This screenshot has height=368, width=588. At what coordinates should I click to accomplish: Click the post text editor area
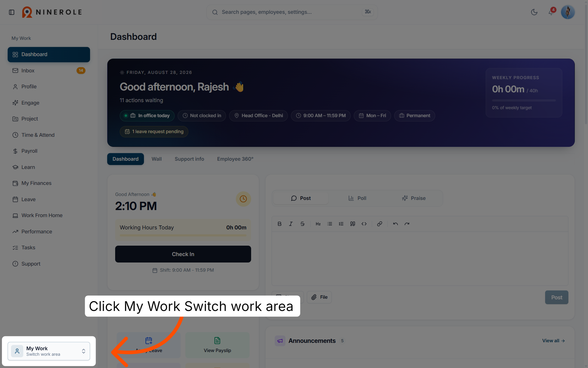(420, 259)
